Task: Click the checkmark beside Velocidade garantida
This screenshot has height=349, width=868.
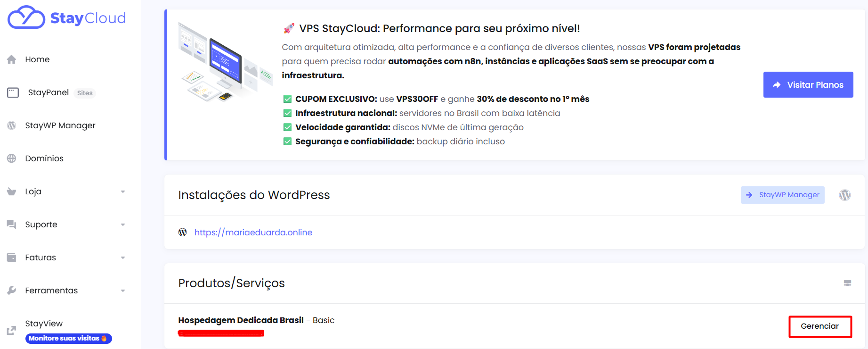Action: click(287, 127)
